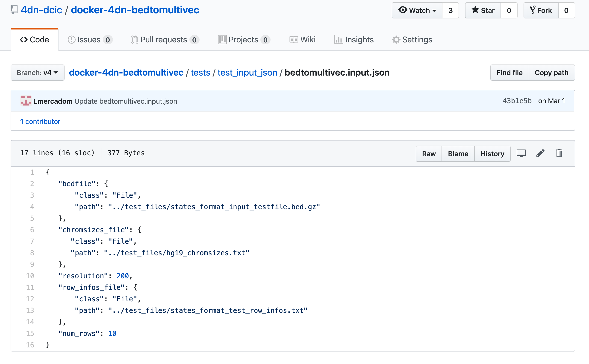
Task: Click the commit date on Mar 1
Action: click(x=552, y=101)
